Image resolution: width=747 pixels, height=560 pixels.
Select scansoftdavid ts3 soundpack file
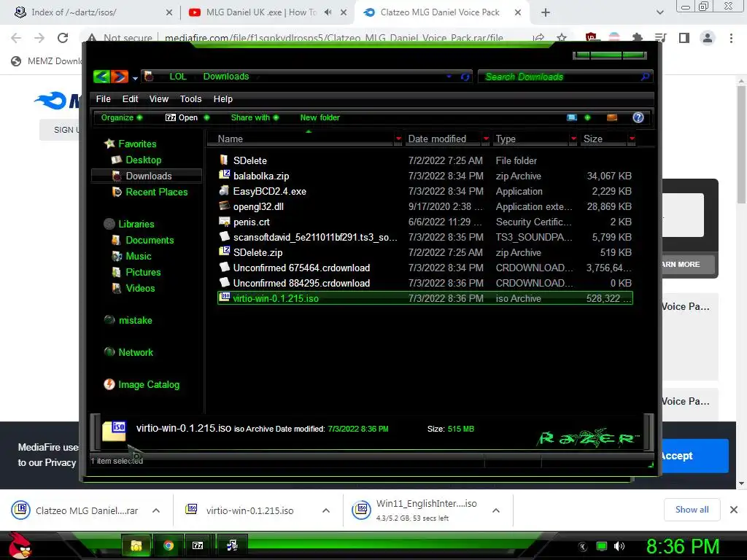pos(315,237)
